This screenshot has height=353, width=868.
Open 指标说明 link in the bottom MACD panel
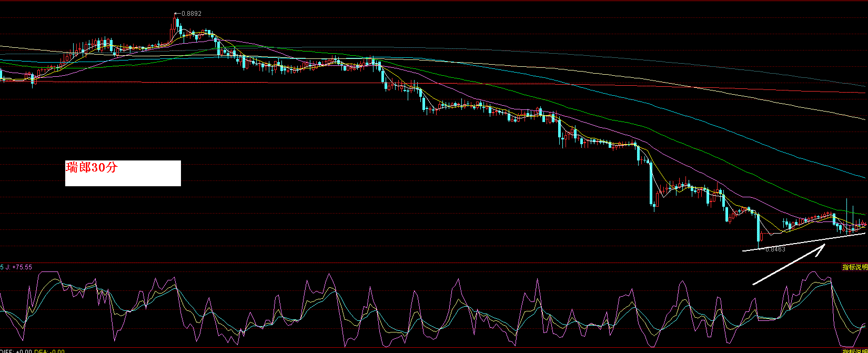click(x=854, y=350)
